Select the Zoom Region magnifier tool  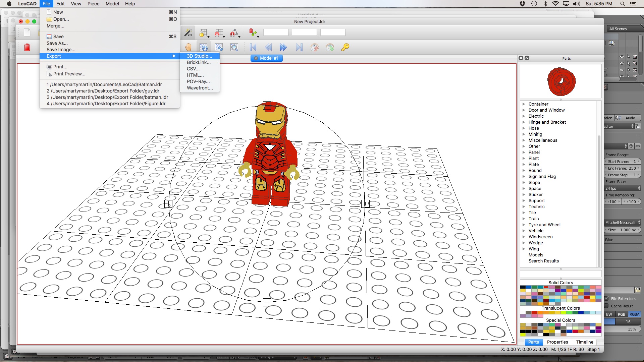coord(234,47)
